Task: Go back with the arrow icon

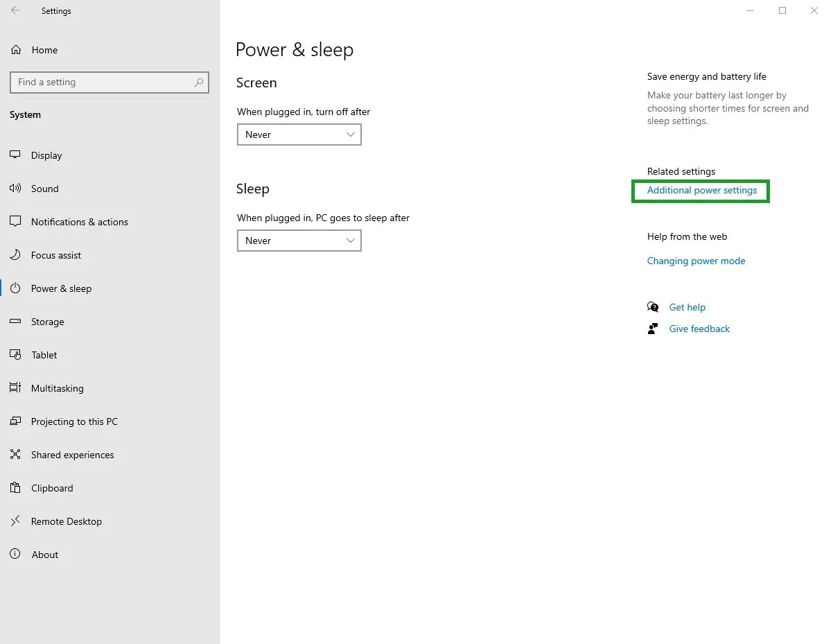Action: click(15, 10)
